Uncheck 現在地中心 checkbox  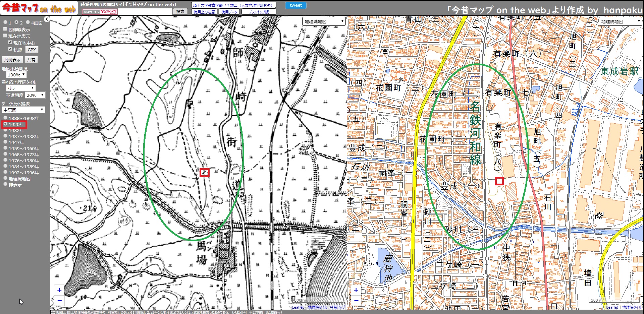click(x=10, y=42)
